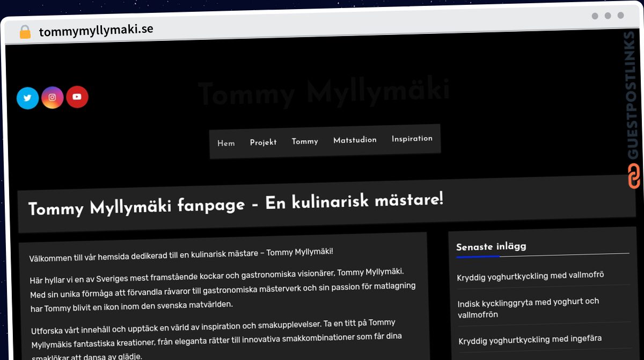Image resolution: width=644 pixels, height=360 pixels.
Task: Select Matstudion in the navigation
Action: coord(355,140)
